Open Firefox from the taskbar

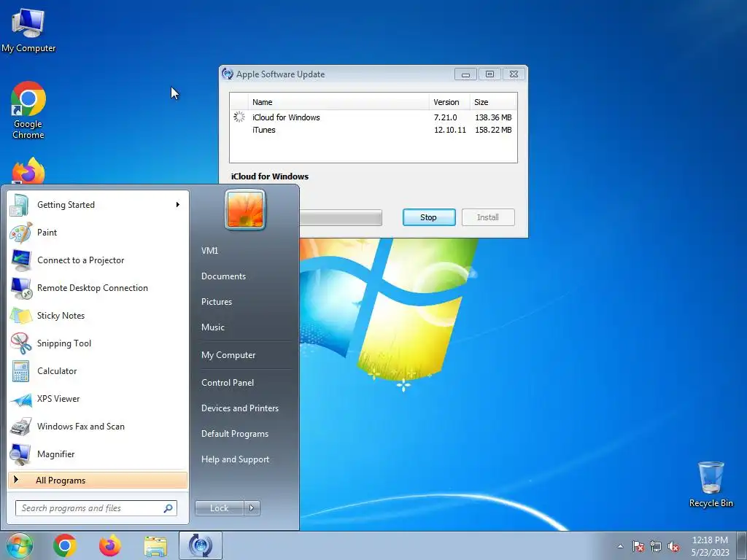pos(110,545)
